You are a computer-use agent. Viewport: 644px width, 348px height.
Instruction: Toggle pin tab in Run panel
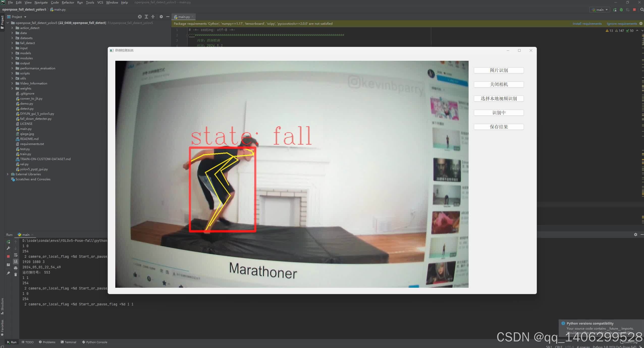point(8,273)
